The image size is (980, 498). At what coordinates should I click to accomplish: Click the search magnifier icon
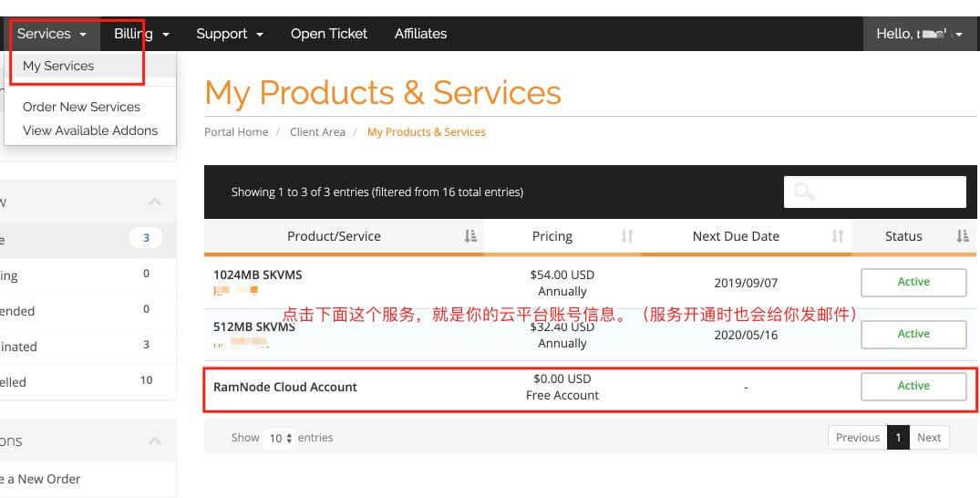[804, 192]
